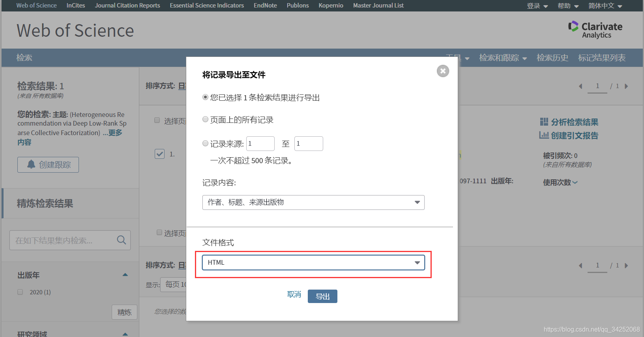Click the 被引频次: 0 text
This screenshot has width=644, height=337.
(x=560, y=155)
